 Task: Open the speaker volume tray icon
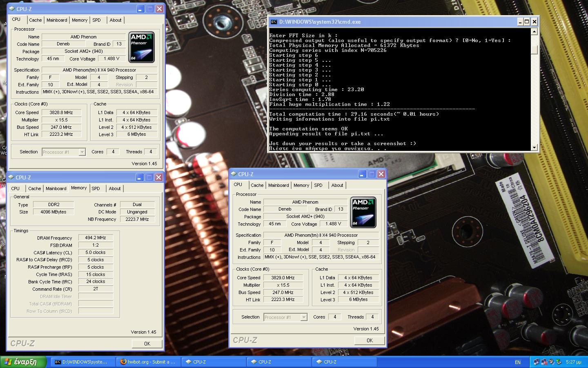click(551, 362)
